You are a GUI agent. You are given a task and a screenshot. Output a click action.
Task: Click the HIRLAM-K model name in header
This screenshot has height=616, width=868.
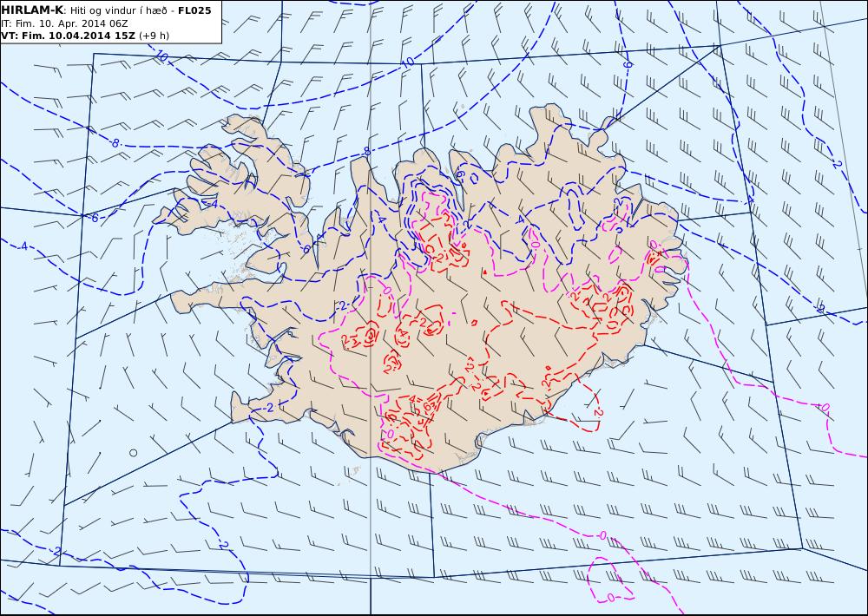(x=32, y=10)
